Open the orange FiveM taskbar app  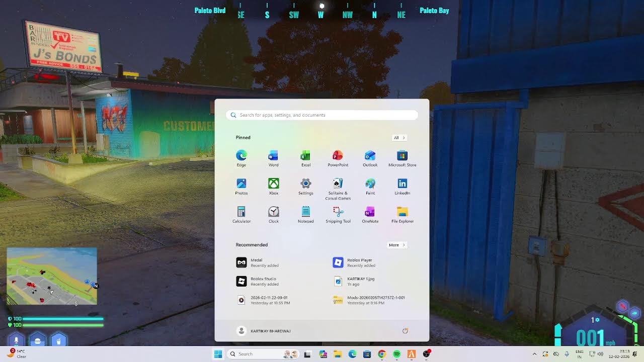(412, 354)
